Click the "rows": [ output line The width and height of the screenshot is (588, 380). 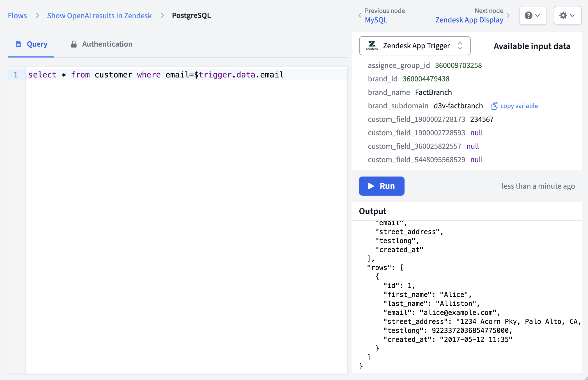pos(385,268)
